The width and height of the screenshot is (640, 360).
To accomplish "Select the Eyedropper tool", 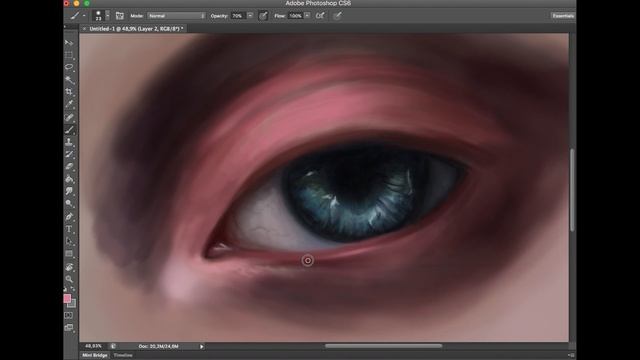I will click(69, 104).
